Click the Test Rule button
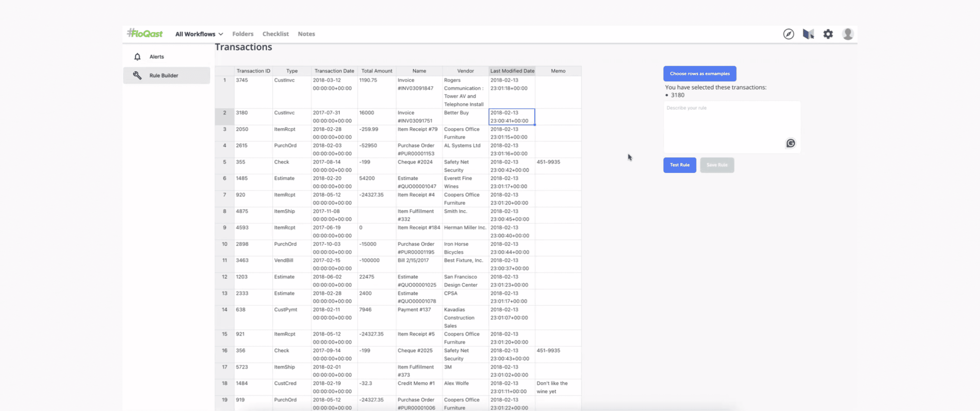This screenshot has height=411, width=980. (x=679, y=165)
